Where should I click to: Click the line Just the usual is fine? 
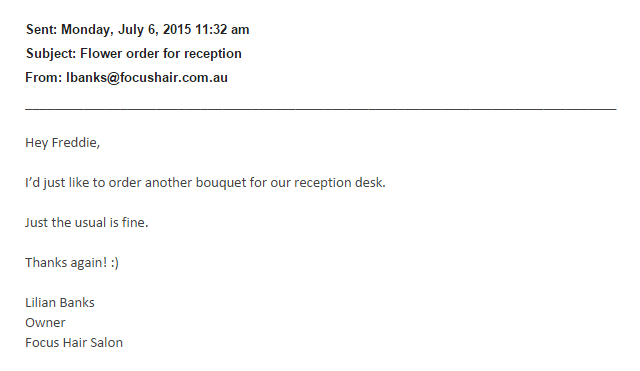[x=87, y=223]
